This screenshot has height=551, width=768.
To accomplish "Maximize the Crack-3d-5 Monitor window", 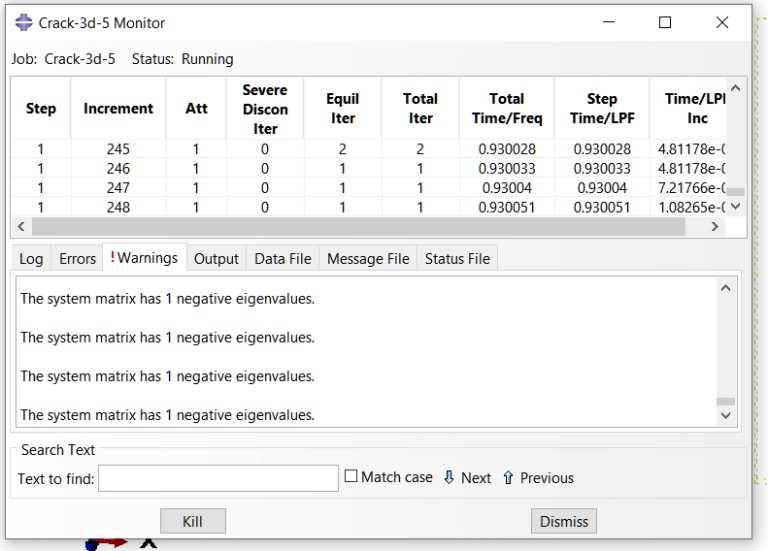I will [665, 23].
